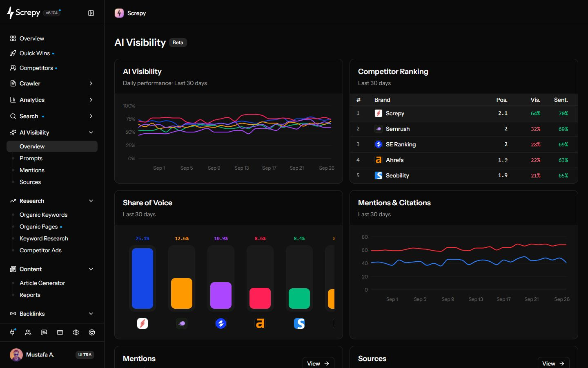Click the Seobility logo under Share of Voice

(x=299, y=323)
